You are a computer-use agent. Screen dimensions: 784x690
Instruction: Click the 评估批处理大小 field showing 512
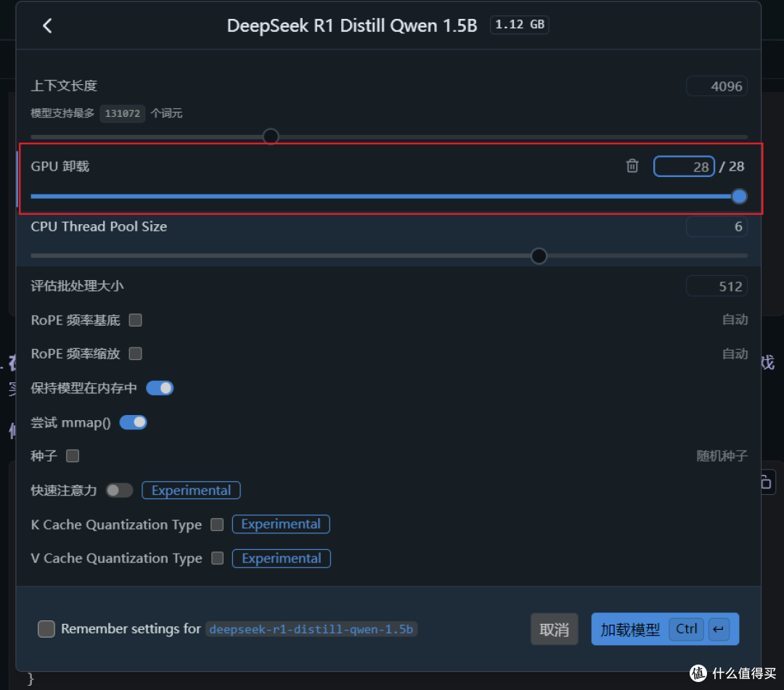pyautogui.click(x=716, y=287)
